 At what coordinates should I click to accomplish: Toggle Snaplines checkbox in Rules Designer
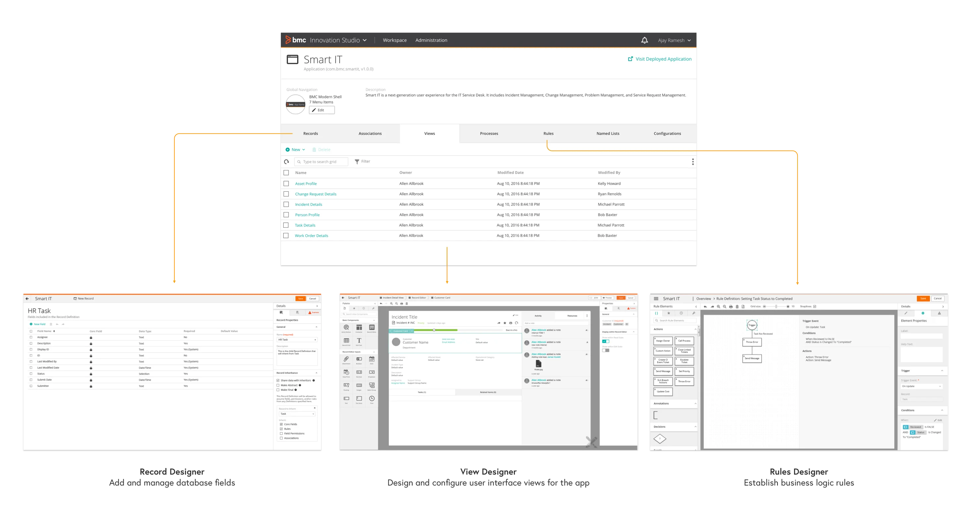(x=815, y=307)
